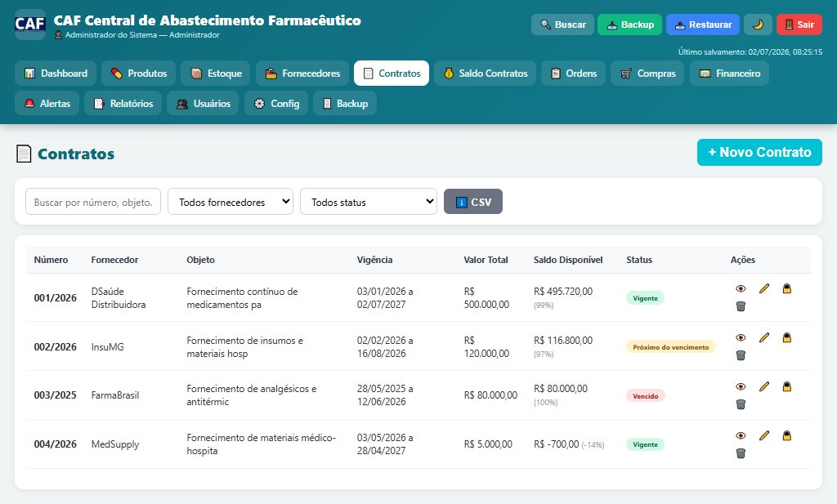The height and width of the screenshot is (504, 837).
Task: View details of contract 001/2026 eye icon
Action: 741,288
